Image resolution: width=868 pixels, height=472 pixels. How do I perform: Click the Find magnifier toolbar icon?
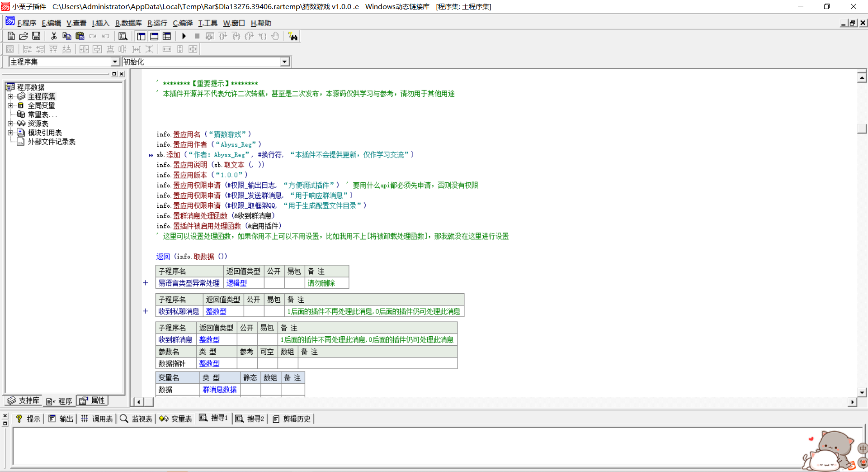(x=123, y=36)
